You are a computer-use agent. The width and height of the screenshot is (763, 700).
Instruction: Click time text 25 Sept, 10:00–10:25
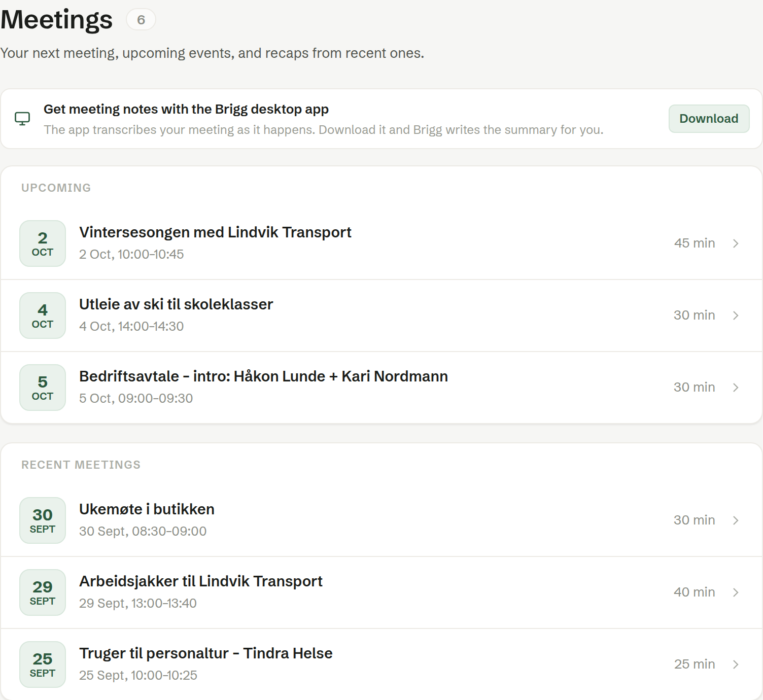(x=138, y=676)
